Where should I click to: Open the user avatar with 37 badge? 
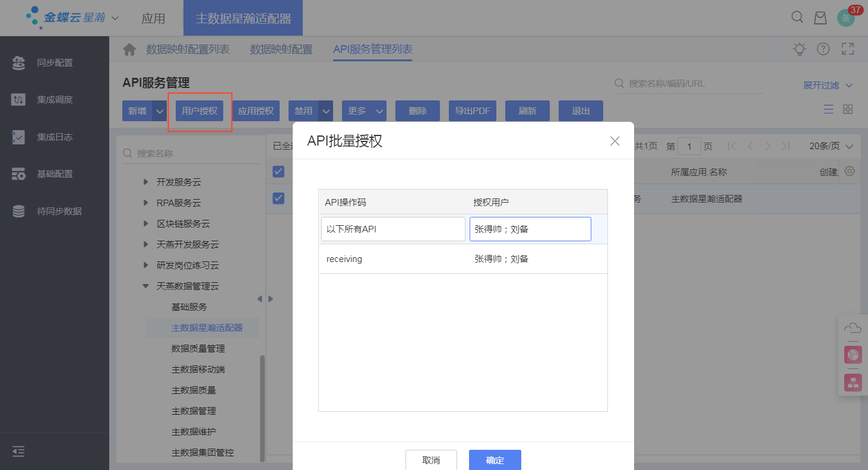pos(846,18)
